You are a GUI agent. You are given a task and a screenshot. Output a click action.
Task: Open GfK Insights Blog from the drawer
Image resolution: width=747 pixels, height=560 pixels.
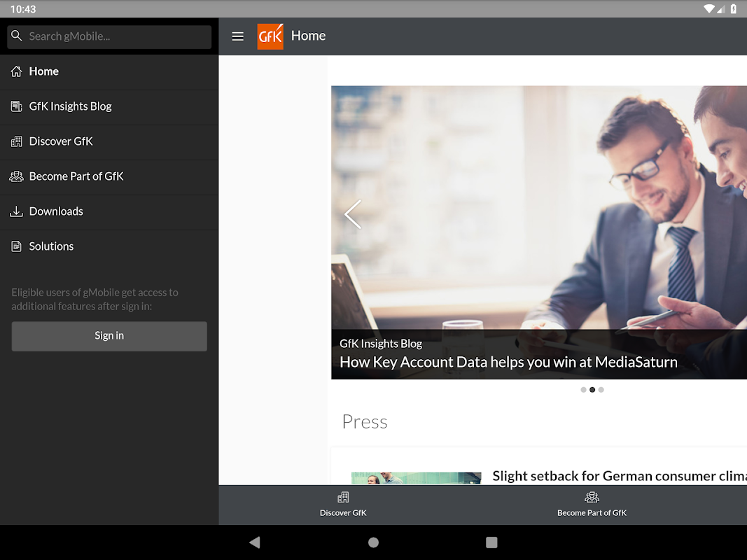click(x=109, y=107)
